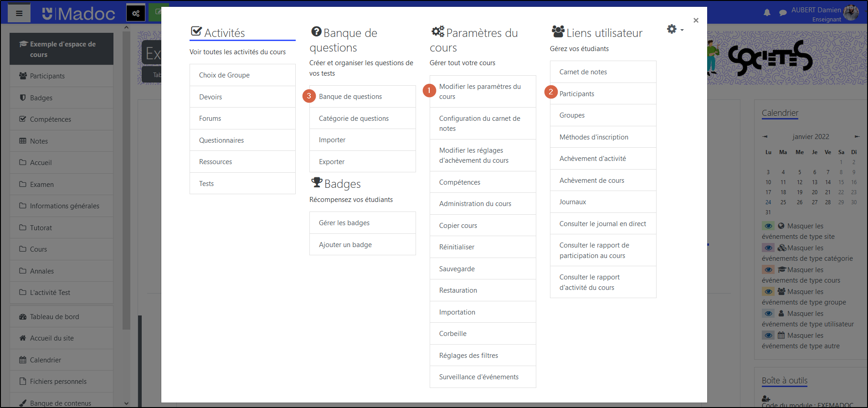Open Banque de questions link
868x408 pixels.
pos(350,97)
